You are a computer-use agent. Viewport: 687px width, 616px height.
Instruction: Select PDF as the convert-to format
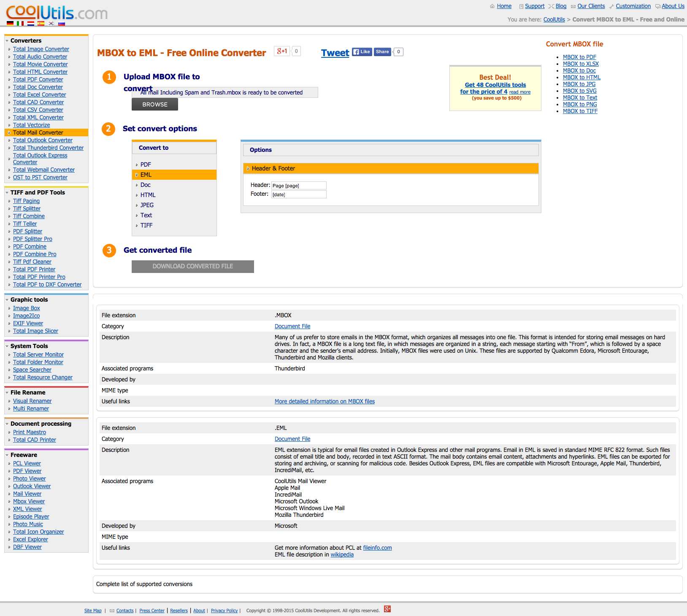point(174,165)
